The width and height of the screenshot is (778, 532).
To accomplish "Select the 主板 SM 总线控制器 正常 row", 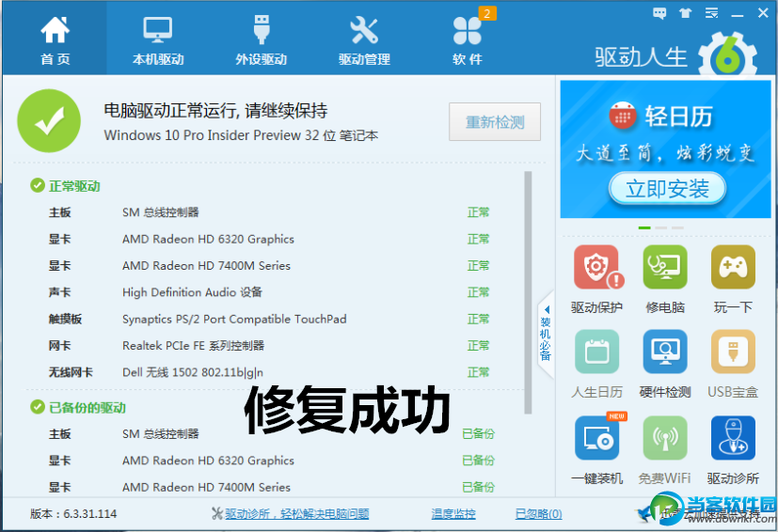I will coord(269,212).
